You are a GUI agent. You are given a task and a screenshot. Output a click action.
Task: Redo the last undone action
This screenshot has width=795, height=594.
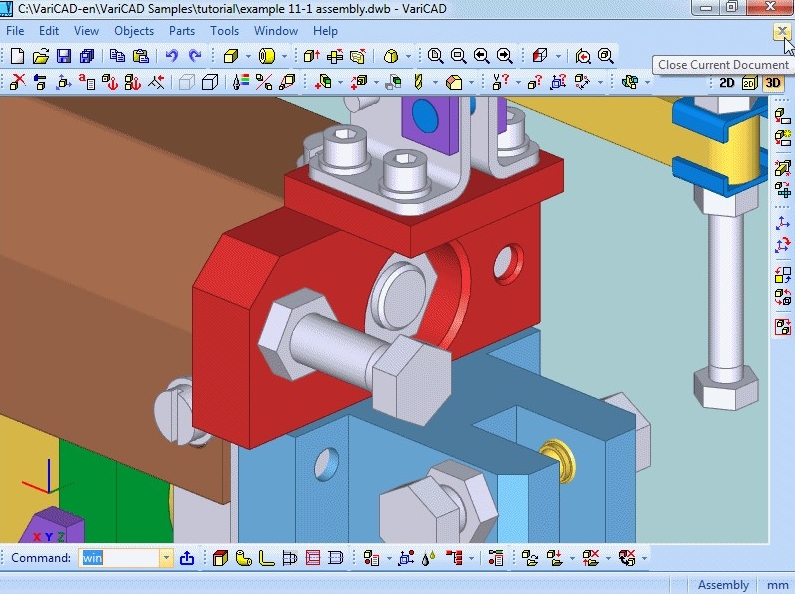(x=195, y=56)
